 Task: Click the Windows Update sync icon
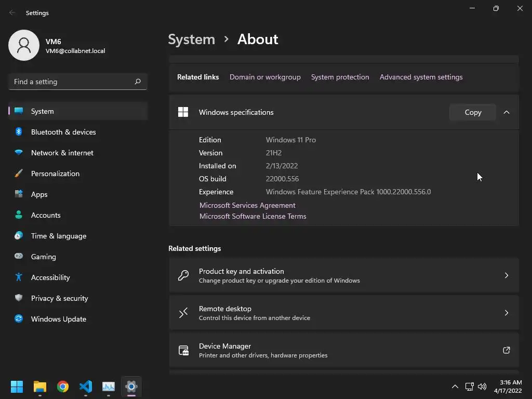[19, 318]
